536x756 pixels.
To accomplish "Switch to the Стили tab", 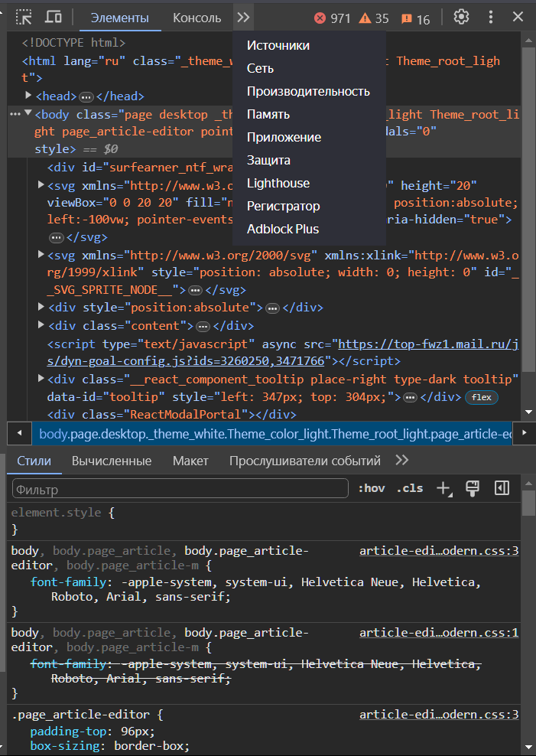I will click(x=34, y=461).
